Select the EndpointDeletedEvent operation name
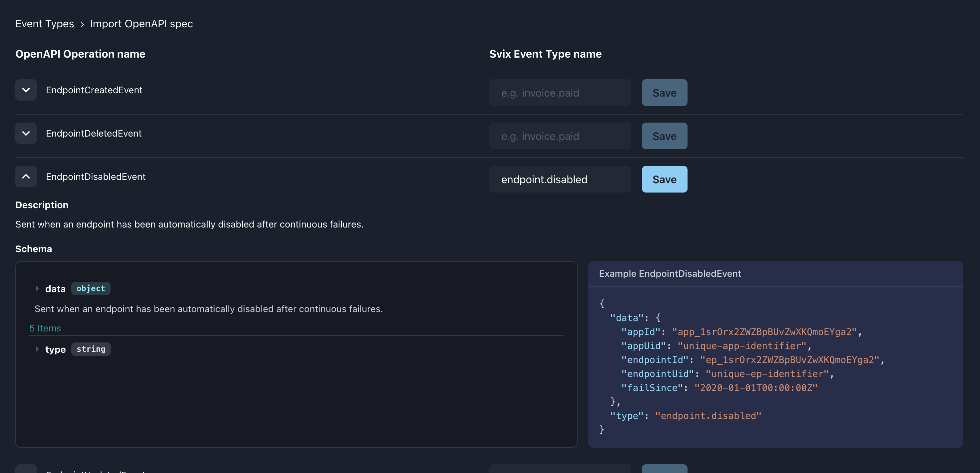This screenshot has width=980, height=473. pyautogui.click(x=94, y=133)
